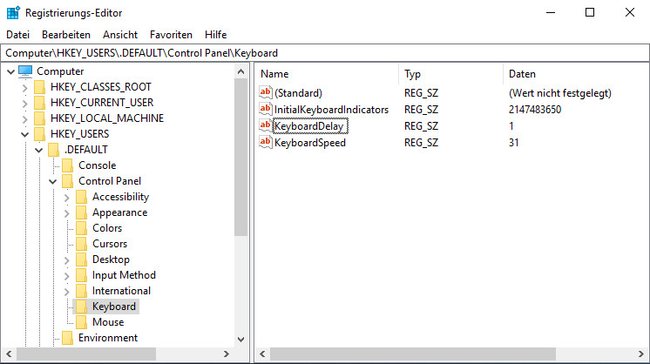Collapse the .DEFAULT key
650x364 pixels.
pos(39,150)
